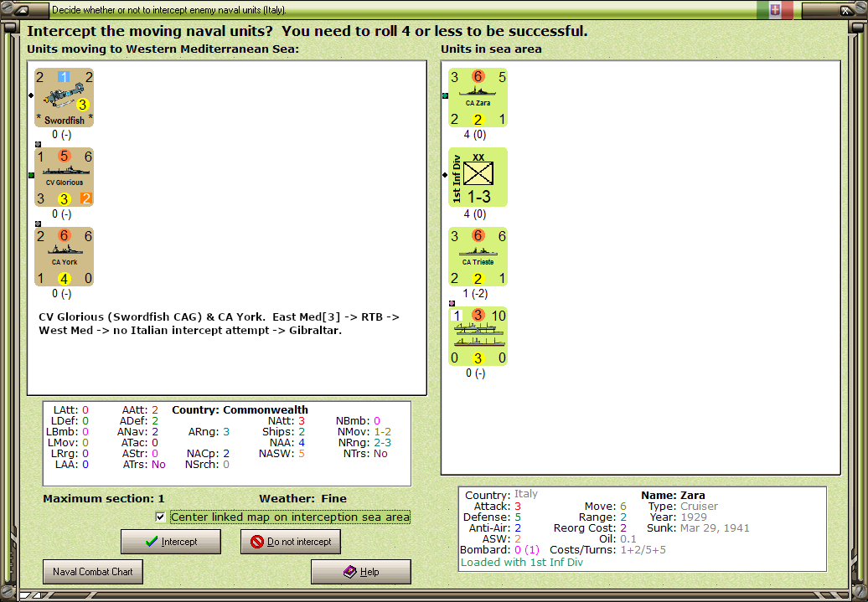
Task: Click the 'NRng: 2-3' stat
Action: tap(364, 443)
